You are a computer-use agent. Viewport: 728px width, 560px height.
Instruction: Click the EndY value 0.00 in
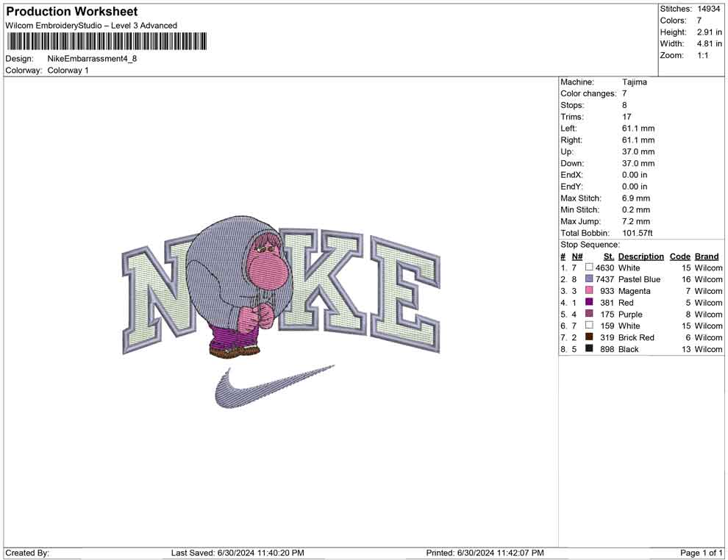635,187
